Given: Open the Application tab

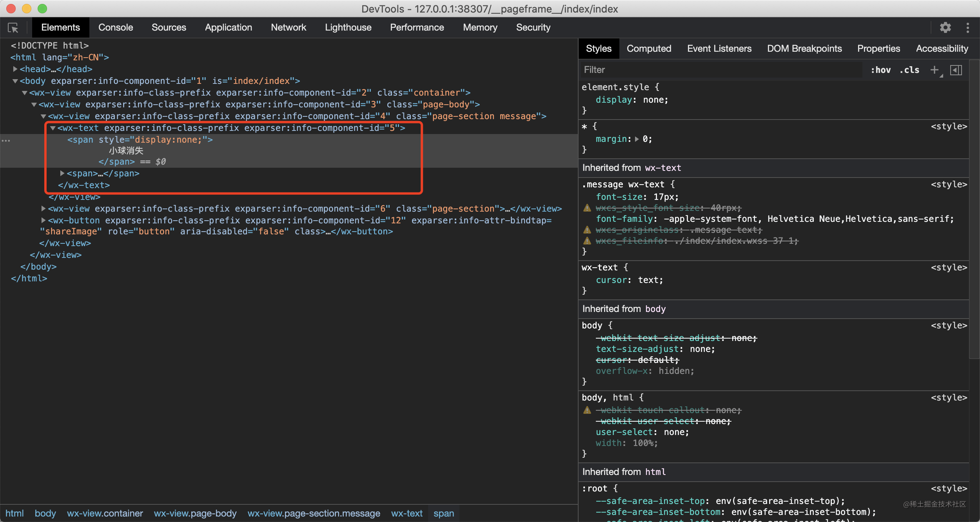Looking at the screenshot, I should (x=229, y=27).
